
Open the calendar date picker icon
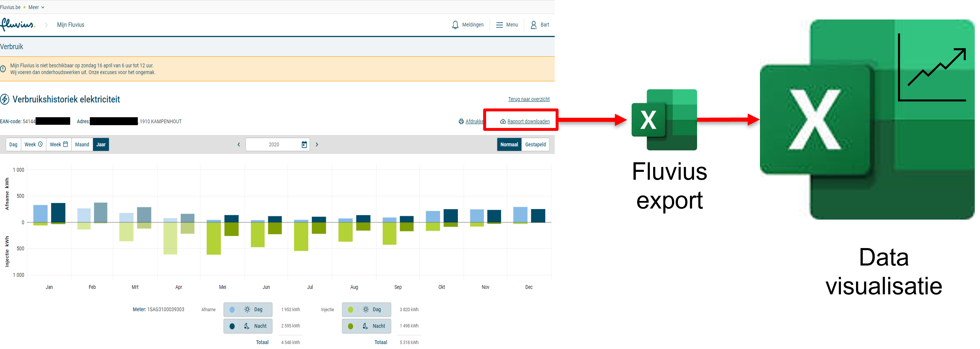304,145
